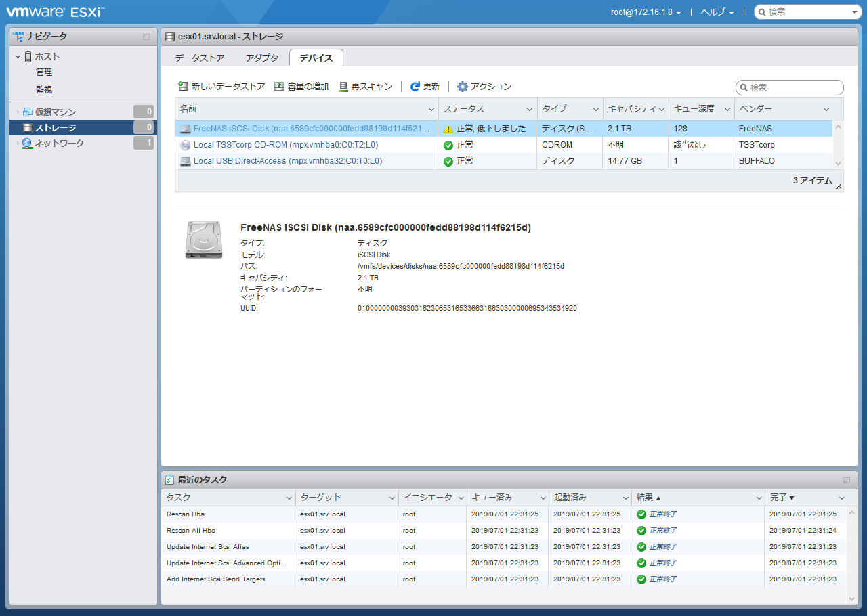
Task: Open the Local USB Direct-Access link
Action: click(x=288, y=161)
